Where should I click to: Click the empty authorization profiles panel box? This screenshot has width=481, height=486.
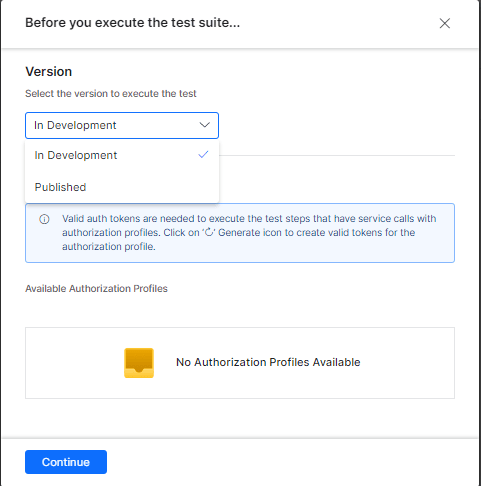pos(240,363)
